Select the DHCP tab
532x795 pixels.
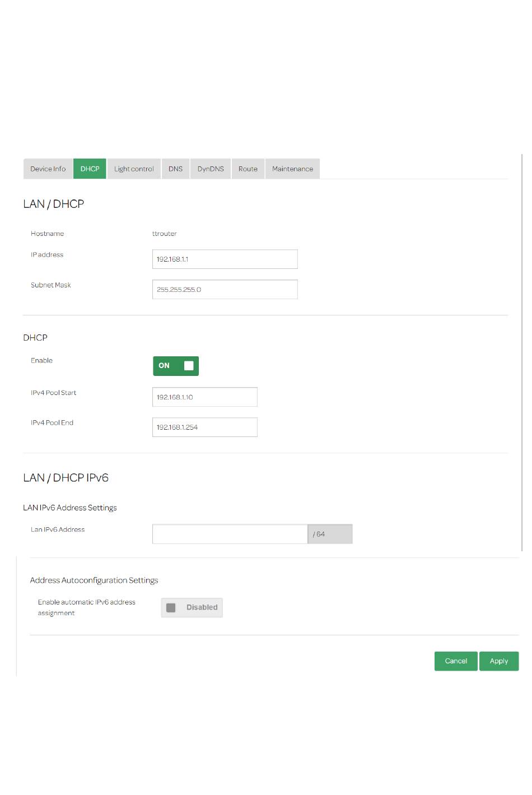(90, 169)
